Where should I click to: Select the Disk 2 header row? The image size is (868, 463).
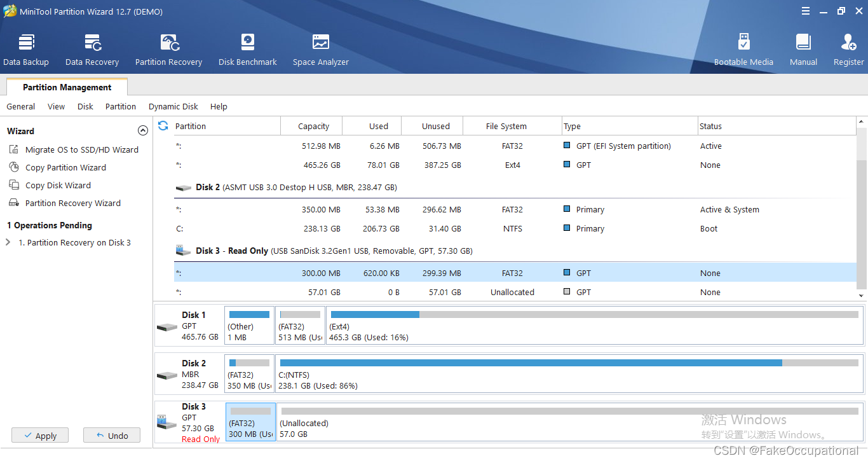tap(515, 188)
